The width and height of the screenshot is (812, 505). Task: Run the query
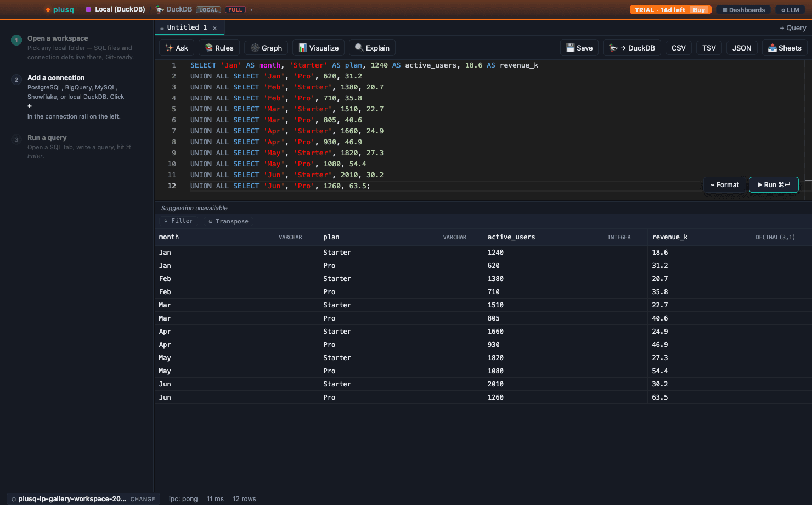[x=774, y=185]
